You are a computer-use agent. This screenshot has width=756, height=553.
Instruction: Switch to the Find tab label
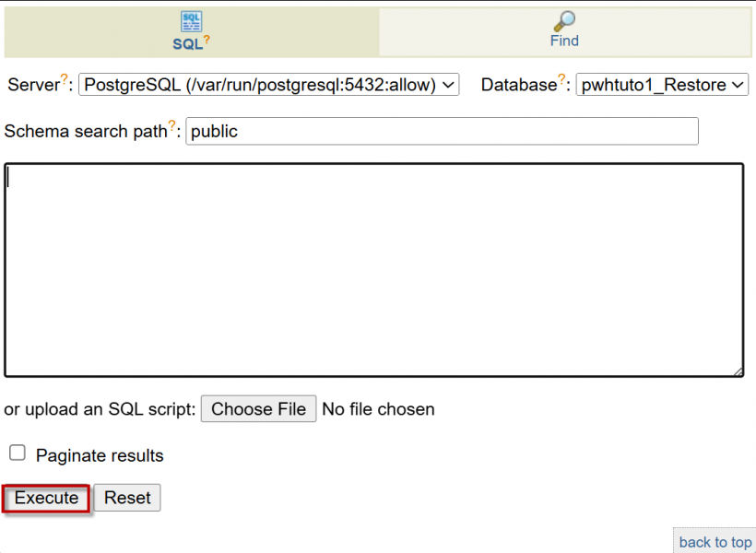pyautogui.click(x=564, y=41)
